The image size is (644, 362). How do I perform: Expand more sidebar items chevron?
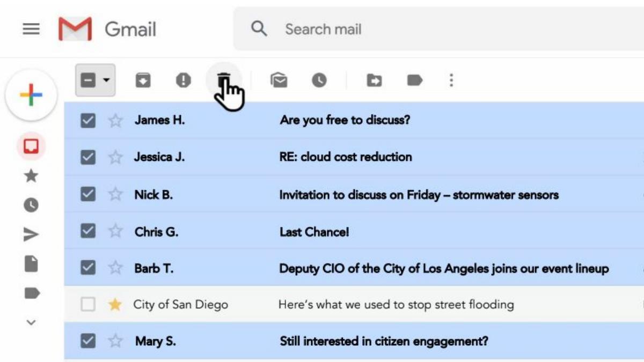[x=31, y=322]
